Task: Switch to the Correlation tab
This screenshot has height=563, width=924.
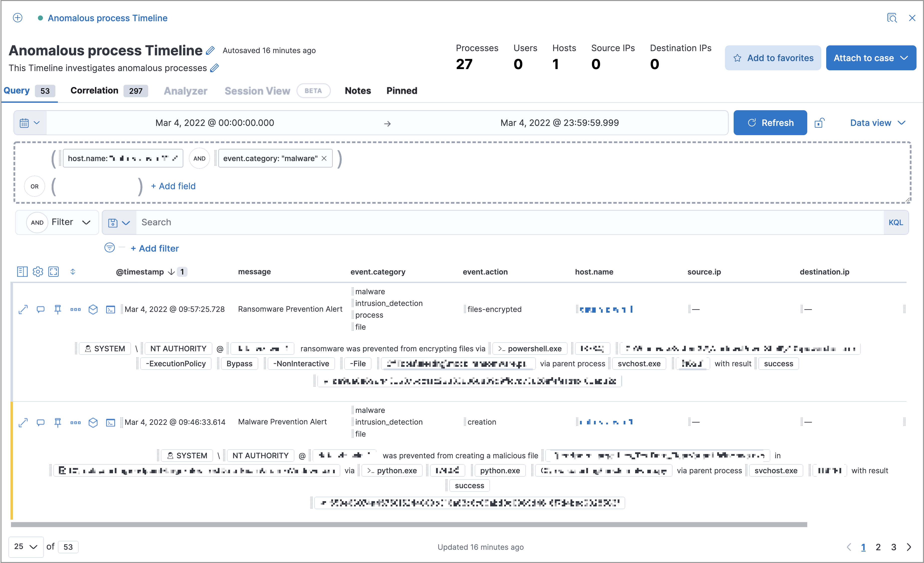Action: pyautogui.click(x=94, y=90)
